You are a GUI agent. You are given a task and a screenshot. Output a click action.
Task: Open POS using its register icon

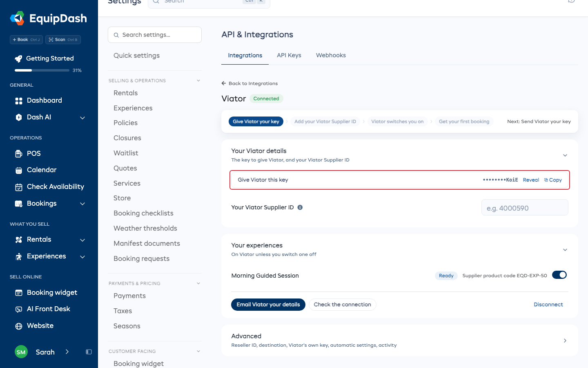[19, 154]
